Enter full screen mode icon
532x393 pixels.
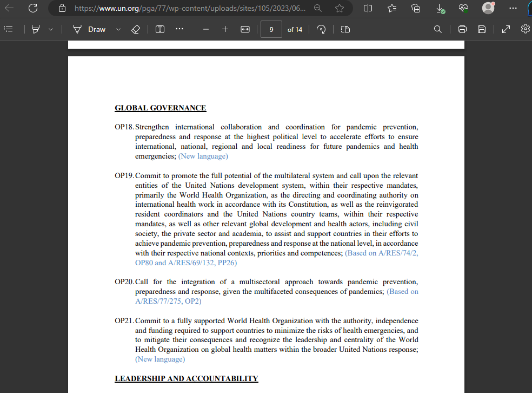coord(506,30)
